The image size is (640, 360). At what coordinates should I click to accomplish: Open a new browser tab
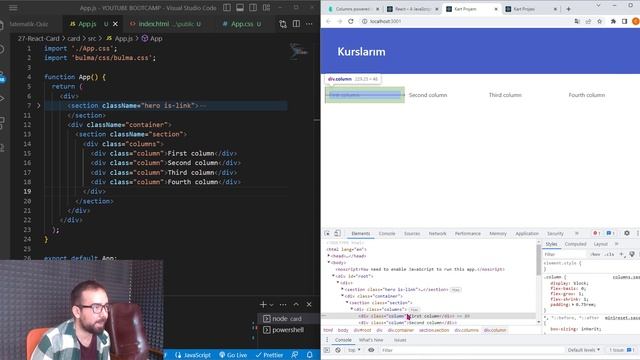568,9
